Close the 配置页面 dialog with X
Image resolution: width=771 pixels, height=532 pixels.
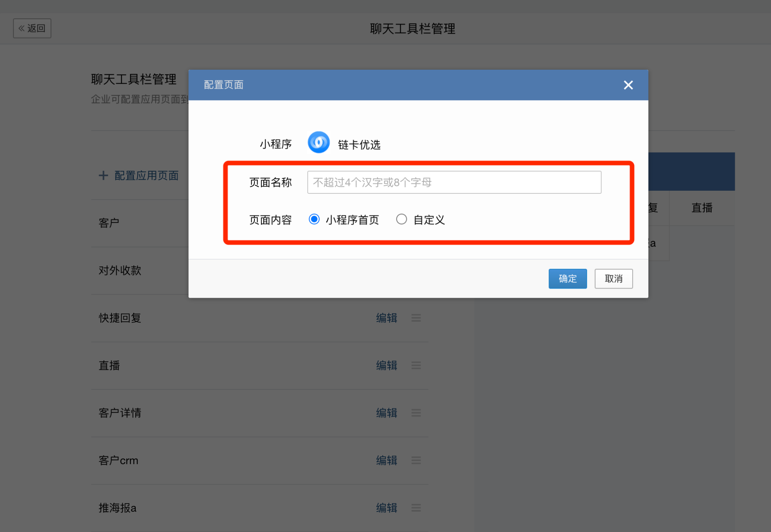(628, 85)
